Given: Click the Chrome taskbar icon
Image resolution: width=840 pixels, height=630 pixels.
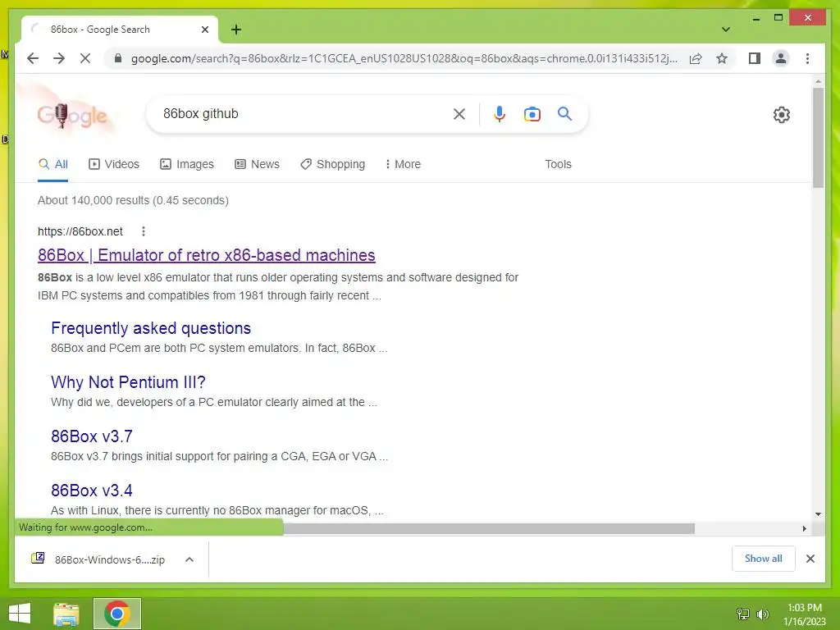Looking at the screenshot, I should tap(117, 614).
